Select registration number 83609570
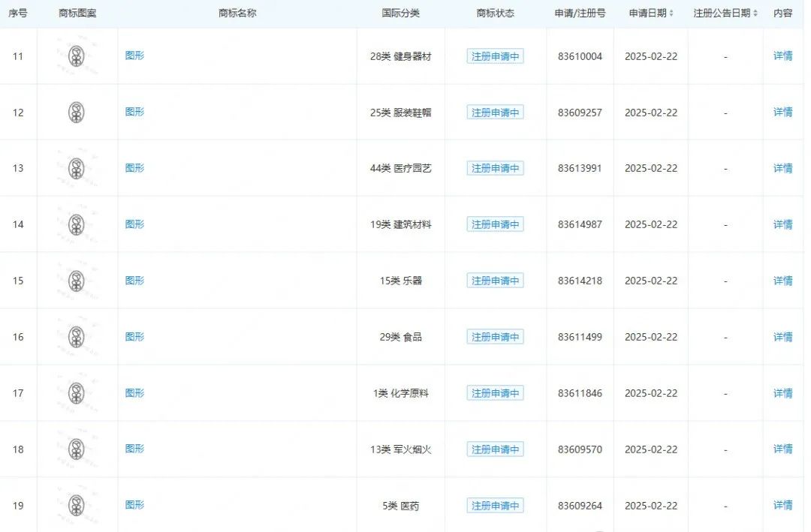The height and width of the screenshot is (532, 811). click(580, 449)
